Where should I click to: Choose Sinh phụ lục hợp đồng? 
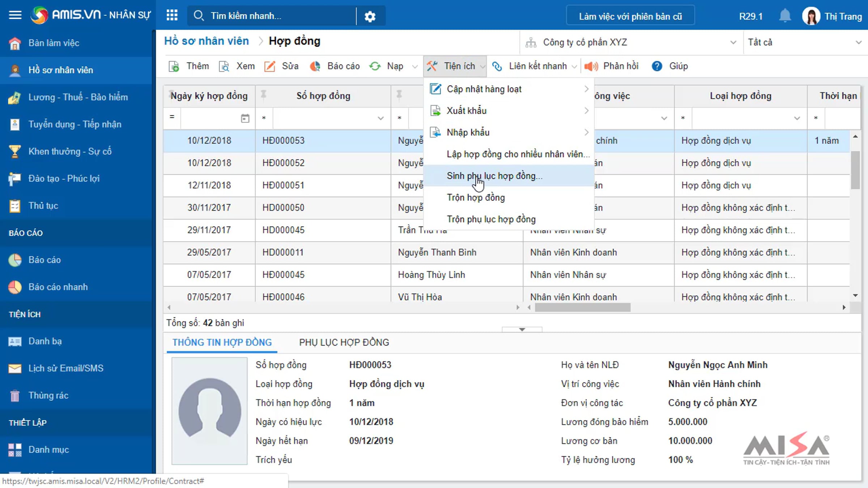(509, 176)
